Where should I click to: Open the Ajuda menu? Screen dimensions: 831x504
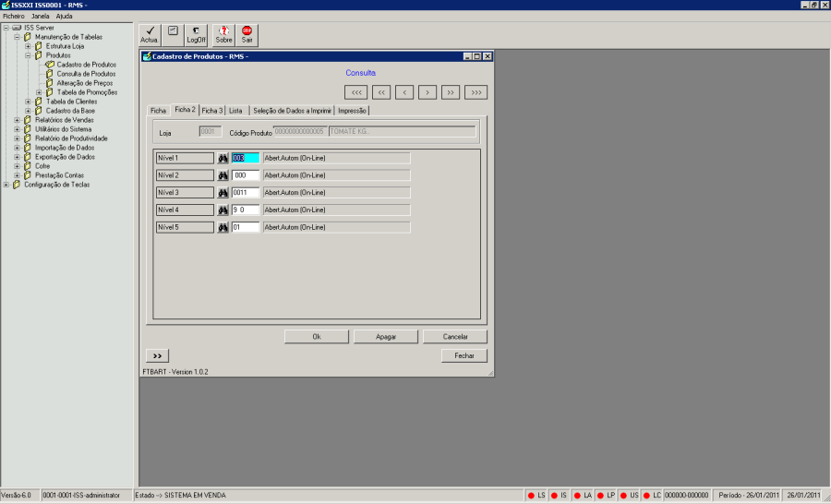point(64,16)
